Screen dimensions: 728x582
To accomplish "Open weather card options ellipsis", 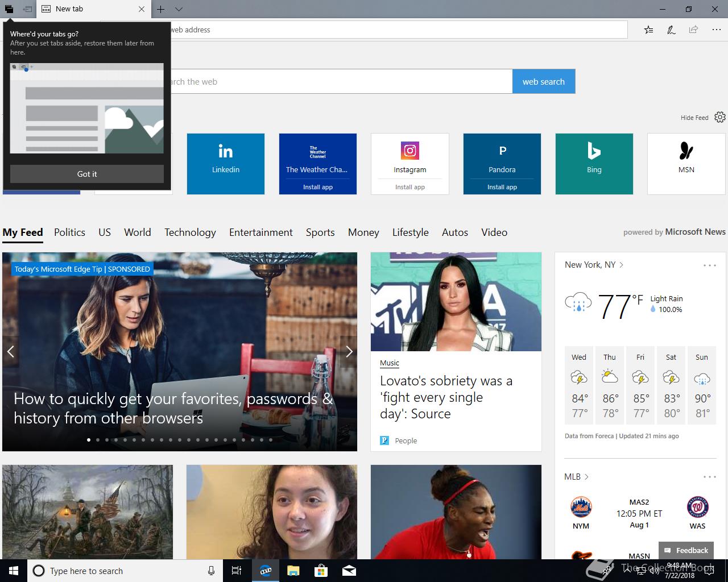I will click(x=709, y=265).
